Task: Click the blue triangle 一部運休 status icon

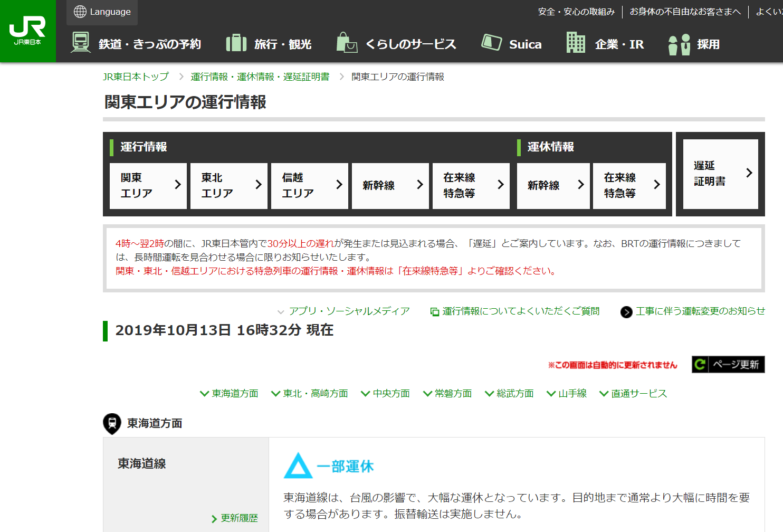Action: tap(298, 465)
